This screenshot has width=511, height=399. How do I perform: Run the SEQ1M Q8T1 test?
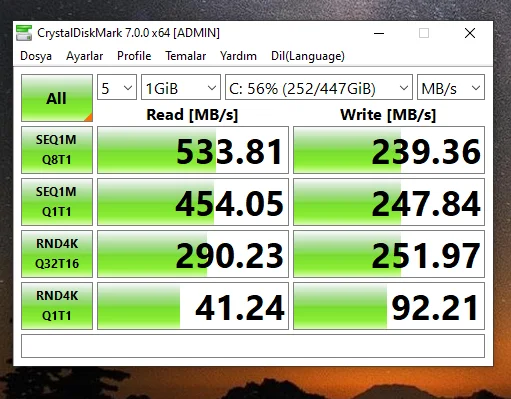(57, 150)
